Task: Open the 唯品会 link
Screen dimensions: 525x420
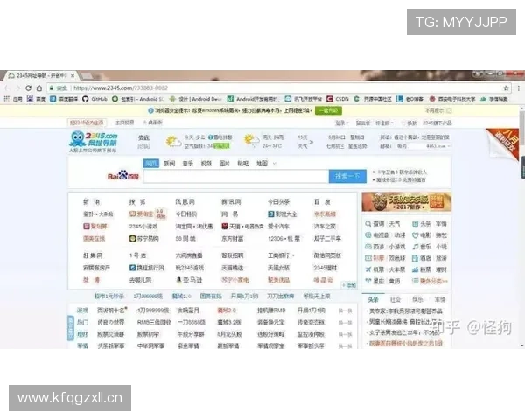Action: pyautogui.click(x=323, y=280)
